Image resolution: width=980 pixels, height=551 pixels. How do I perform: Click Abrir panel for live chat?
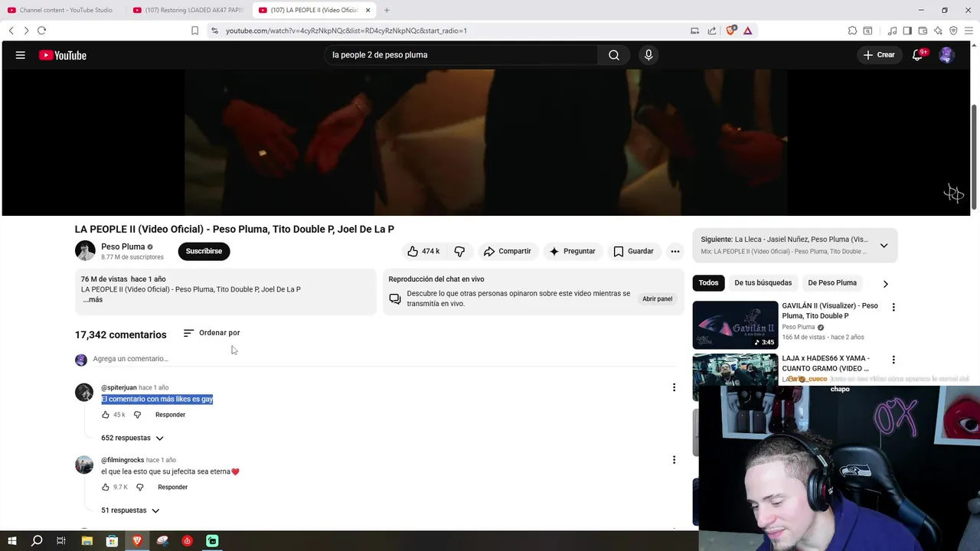(657, 299)
